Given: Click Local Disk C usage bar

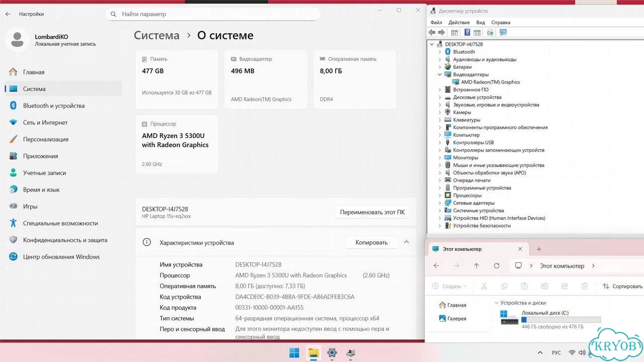Looking at the screenshot, I should tap(561, 319).
